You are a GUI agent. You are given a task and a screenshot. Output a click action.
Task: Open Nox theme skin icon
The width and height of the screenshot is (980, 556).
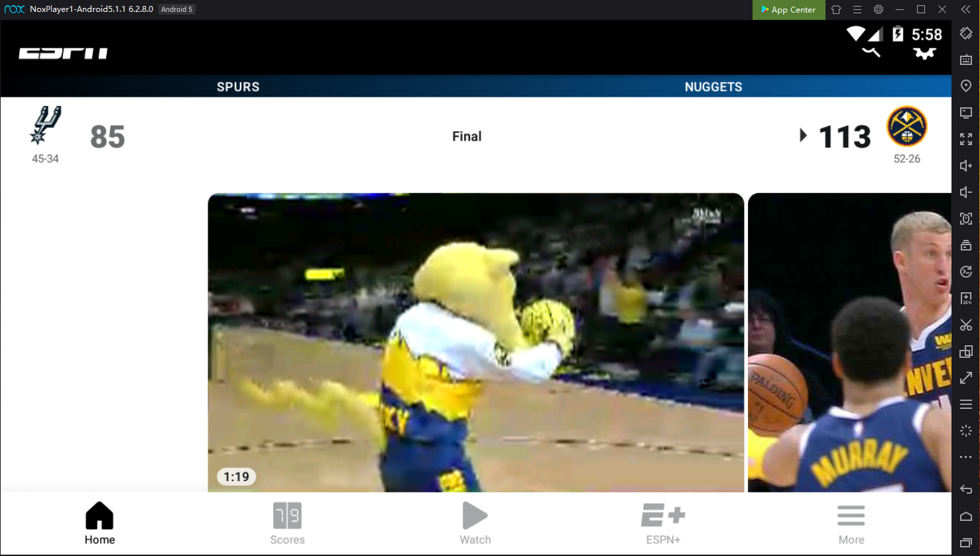tap(836, 10)
